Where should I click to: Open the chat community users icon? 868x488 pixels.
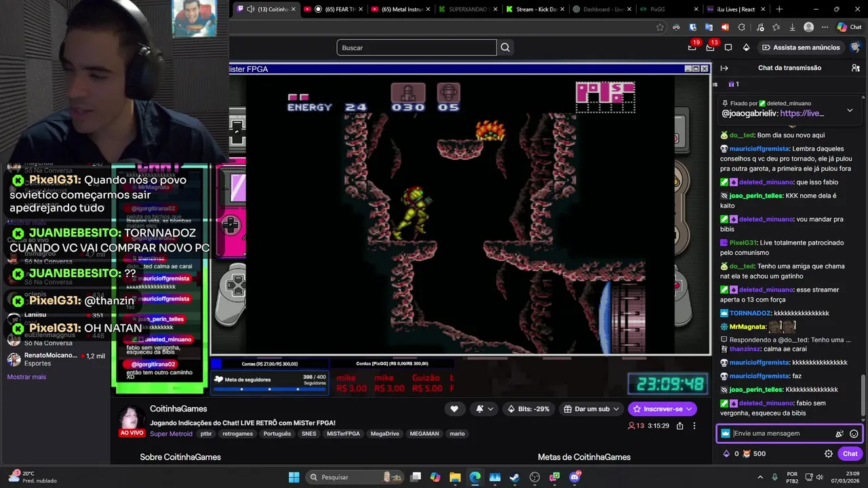[856, 68]
